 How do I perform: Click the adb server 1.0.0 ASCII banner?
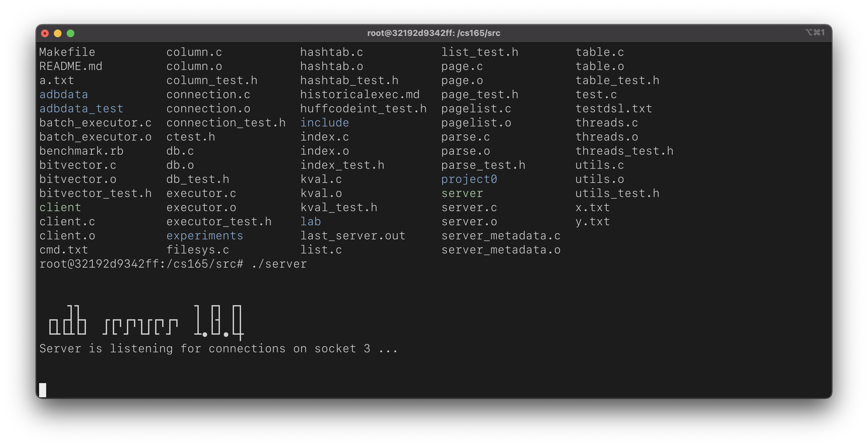click(146, 322)
